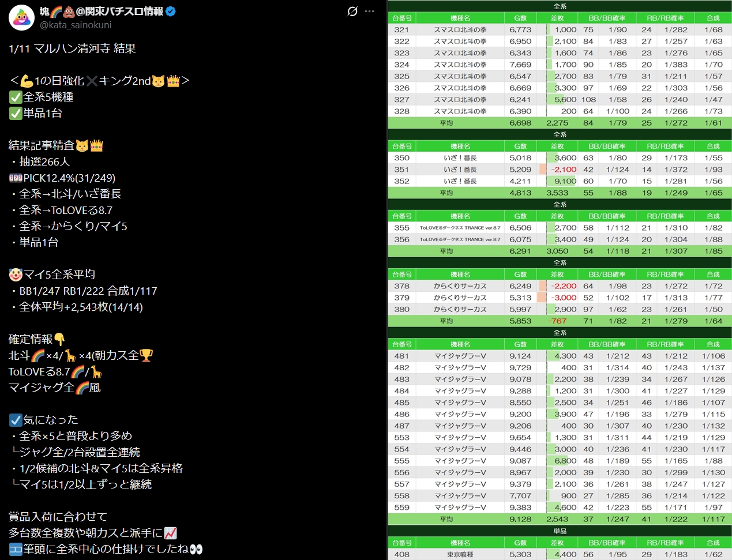The height and width of the screenshot is (560, 732).
Task: Open the @kata_sainokuni handle link
Action: click(x=76, y=25)
